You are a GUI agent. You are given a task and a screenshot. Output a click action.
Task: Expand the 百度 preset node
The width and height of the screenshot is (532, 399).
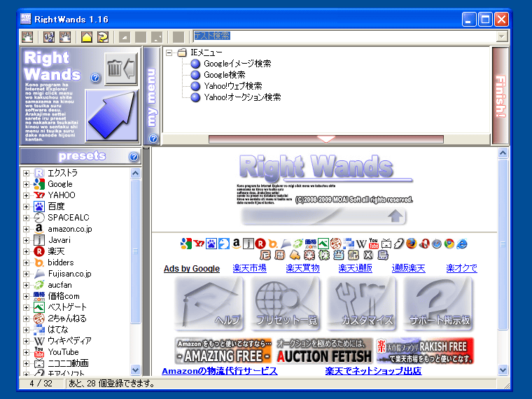[x=26, y=206]
